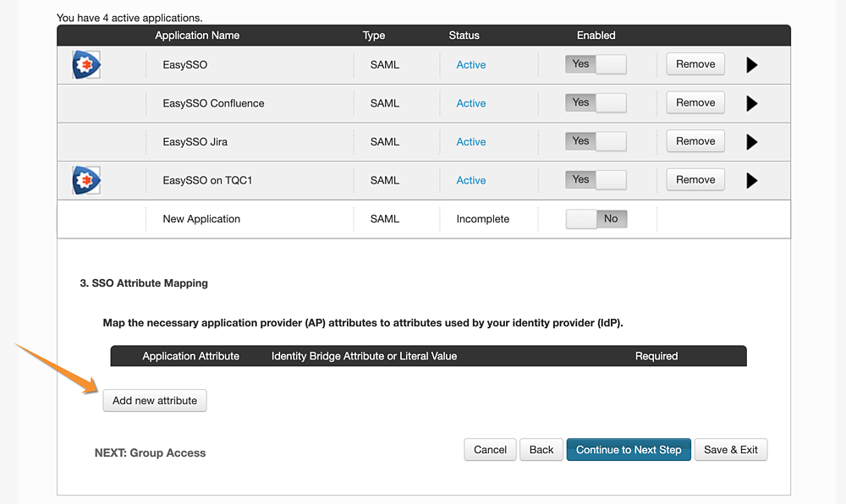Expand the EasySSO Confluence row arrow
846x504 pixels.
pos(751,103)
